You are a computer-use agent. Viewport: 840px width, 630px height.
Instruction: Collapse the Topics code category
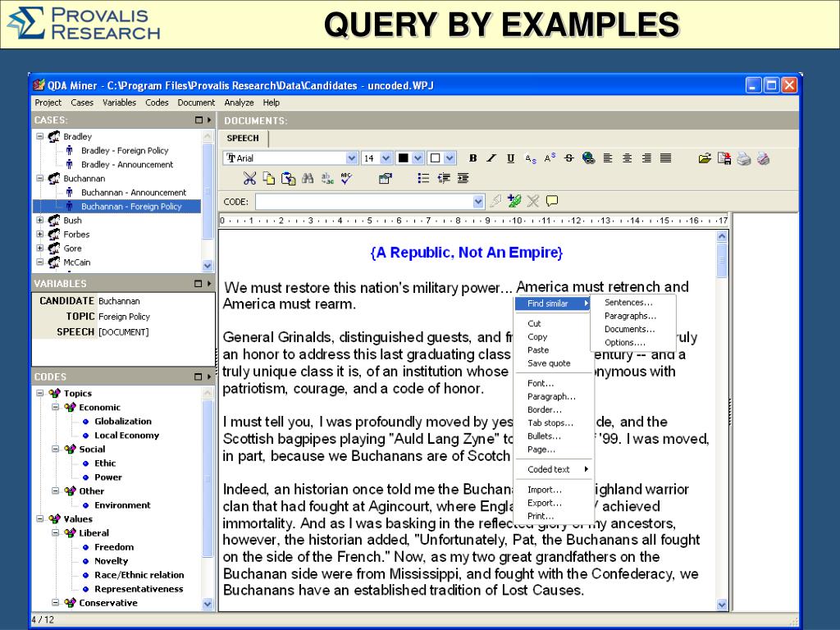point(39,393)
